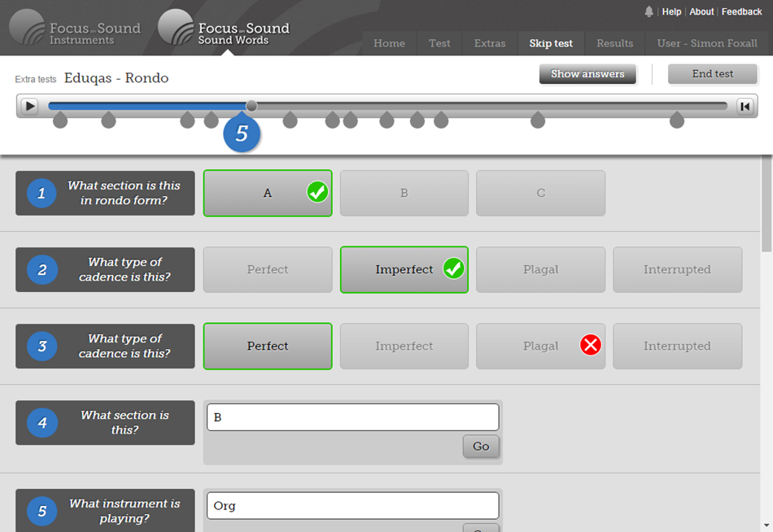Image resolution: width=773 pixels, height=532 pixels.
Task: Click the Eduqas - Rondo title
Action: tap(116, 78)
